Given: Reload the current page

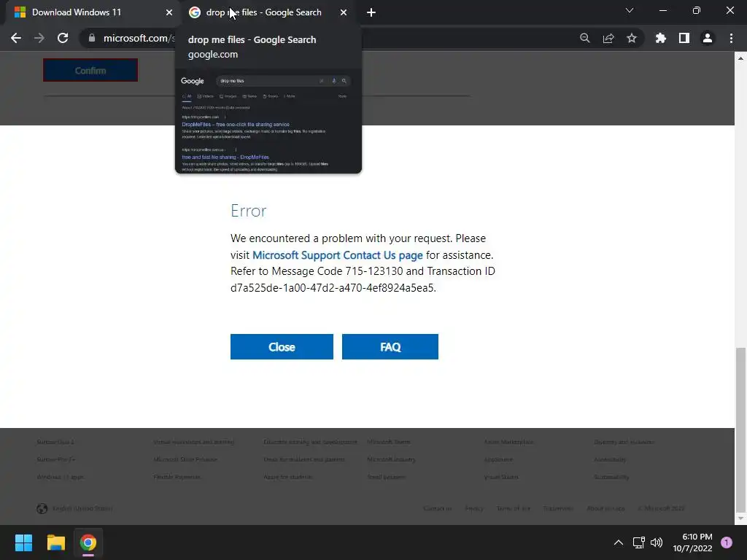Looking at the screenshot, I should [63, 38].
